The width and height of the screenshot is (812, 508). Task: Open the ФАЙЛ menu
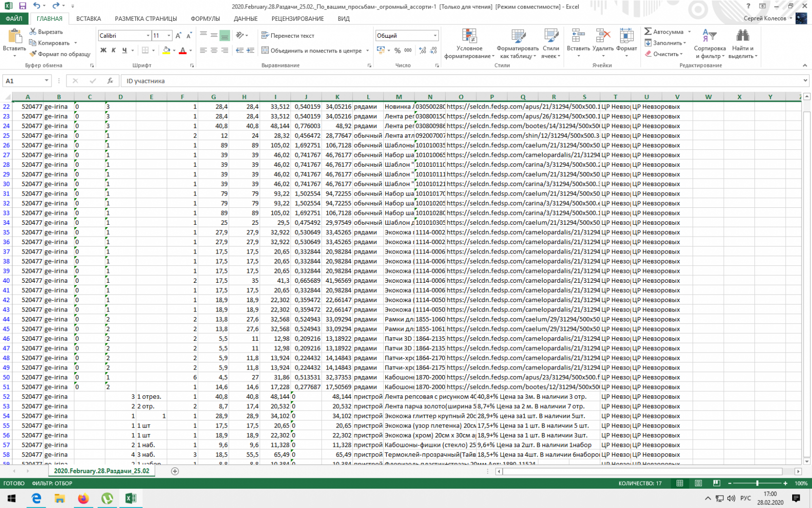(x=14, y=19)
